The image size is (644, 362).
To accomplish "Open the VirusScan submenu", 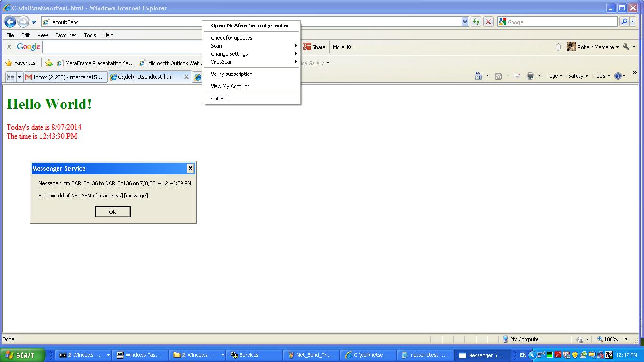I will pyautogui.click(x=250, y=62).
